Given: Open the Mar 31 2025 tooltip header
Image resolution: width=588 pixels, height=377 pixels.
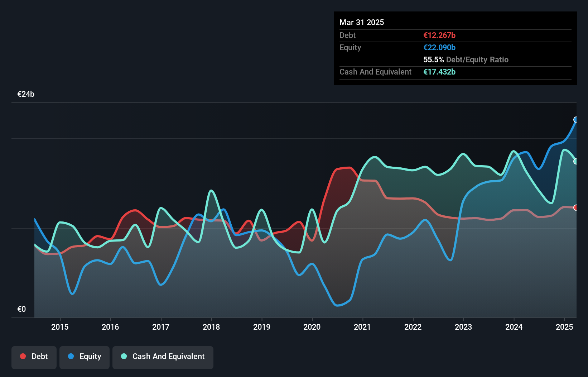Looking at the screenshot, I should coord(362,22).
